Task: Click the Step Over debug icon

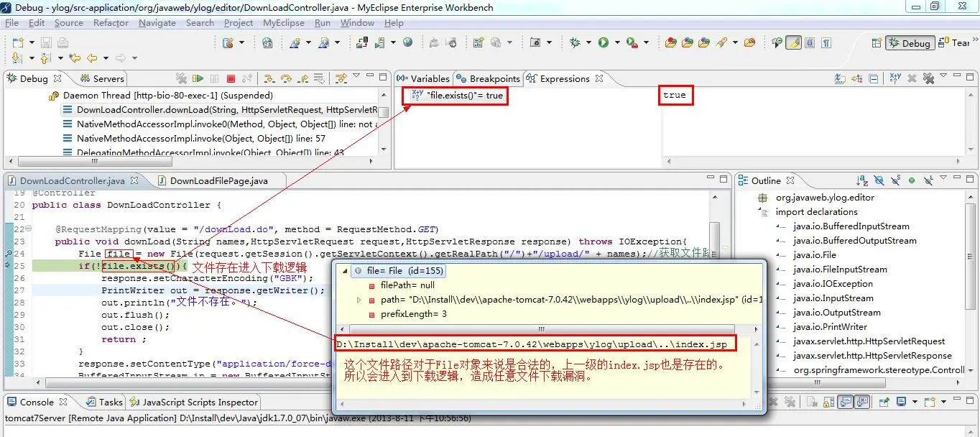Action: pyautogui.click(x=286, y=78)
